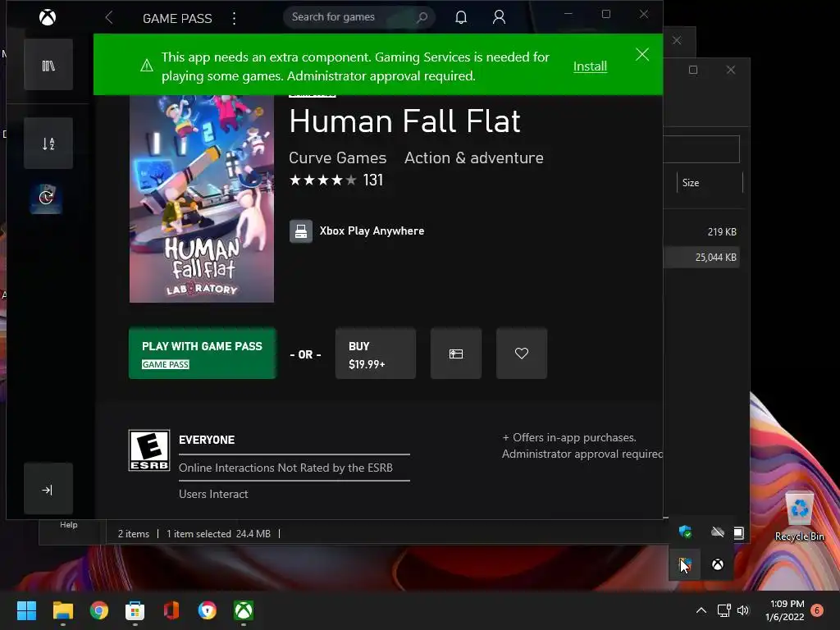Image resolution: width=840 pixels, height=630 pixels.
Task: Expand the sidebar with arrow button
Action: point(48,489)
